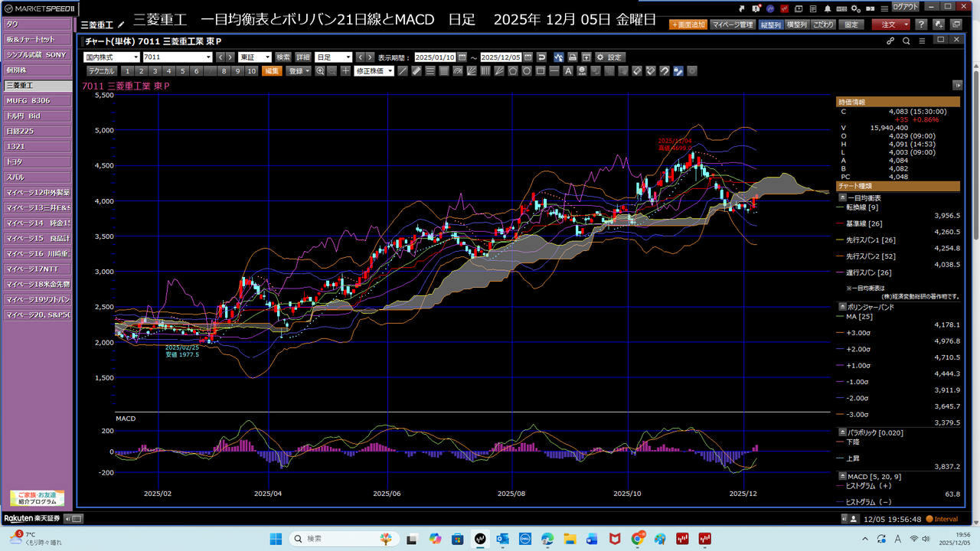Screen dimensions: 980x551
Task: Toggle the 固定 pin button
Action: [x=851, y=24]
